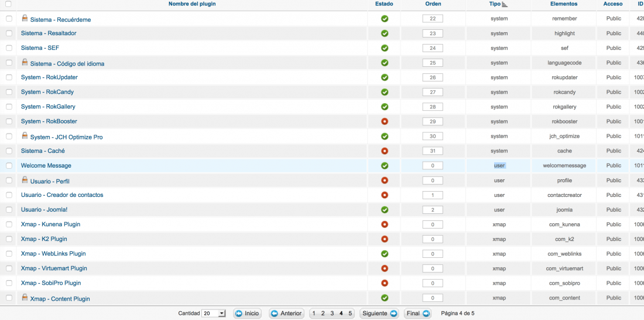Toggle Welcome Message status icon
644x320 pixels.
click(385, 166)
